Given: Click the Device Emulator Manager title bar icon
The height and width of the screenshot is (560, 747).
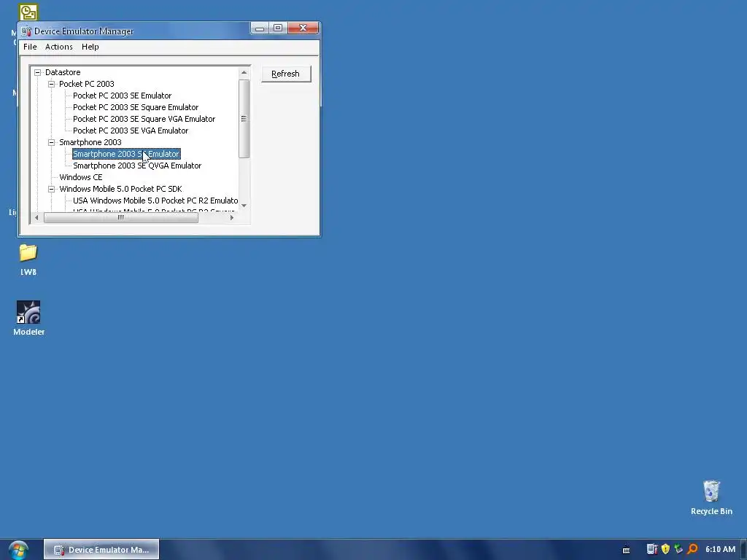Looking at the screenshot, I should coord(26,31).
